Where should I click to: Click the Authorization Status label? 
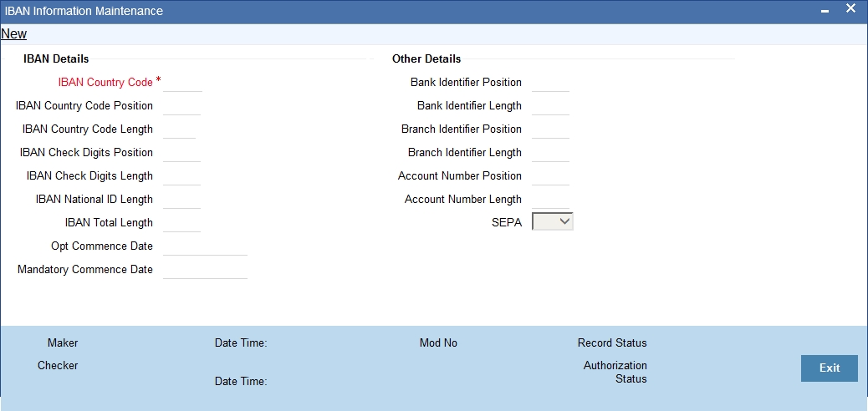click(x=615, y=373)
